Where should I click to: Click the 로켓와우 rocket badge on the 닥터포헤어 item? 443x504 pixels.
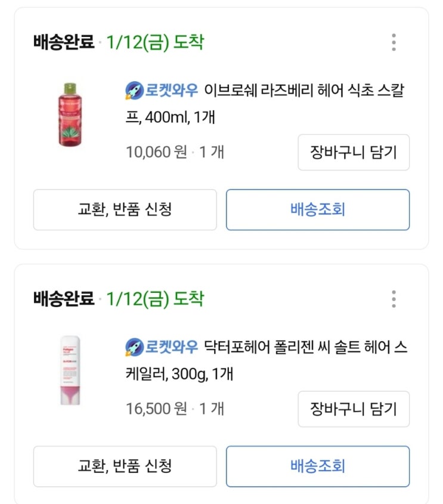coord(135,346)
